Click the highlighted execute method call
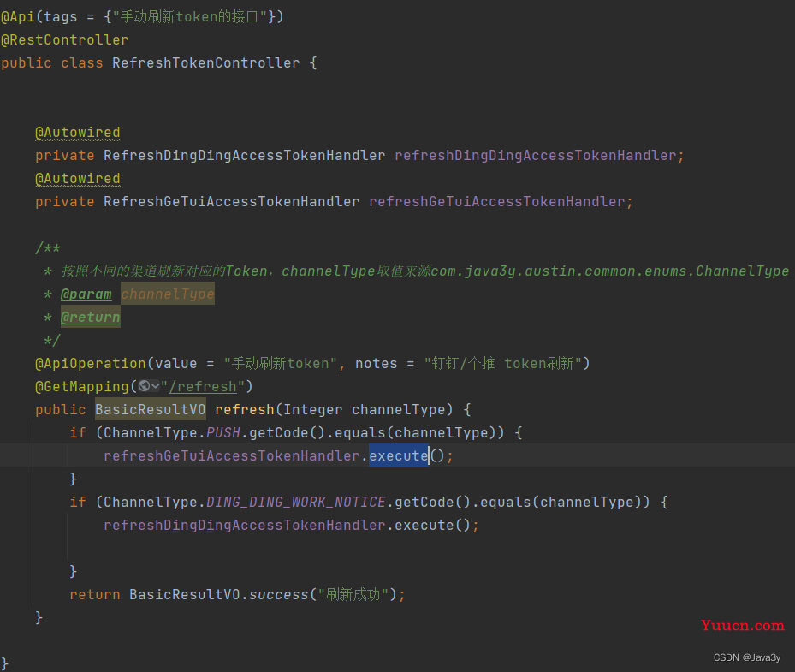Image resolution: width=795 pixels, height=672 pixels. pos(399,455)
